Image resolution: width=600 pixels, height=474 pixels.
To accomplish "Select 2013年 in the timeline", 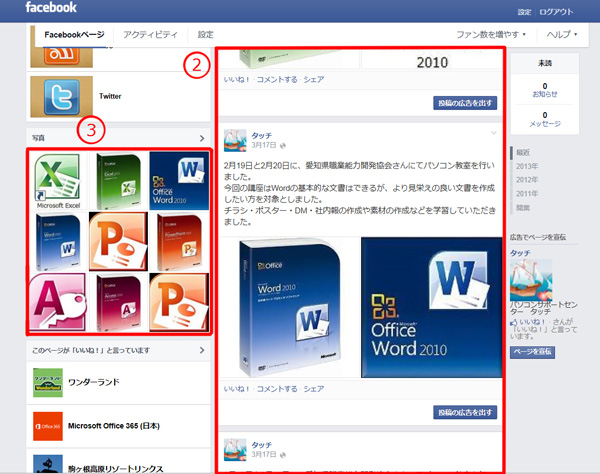I will [527, 166].
